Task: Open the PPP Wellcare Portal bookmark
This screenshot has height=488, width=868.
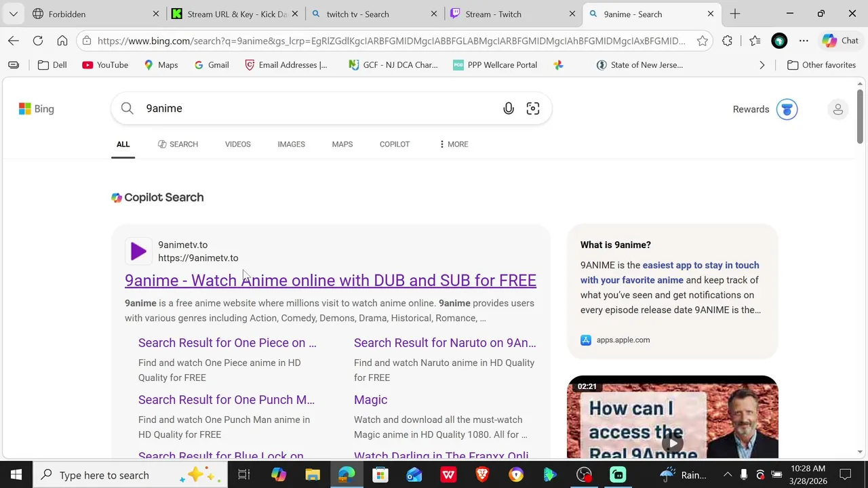Action: [495, 65]
